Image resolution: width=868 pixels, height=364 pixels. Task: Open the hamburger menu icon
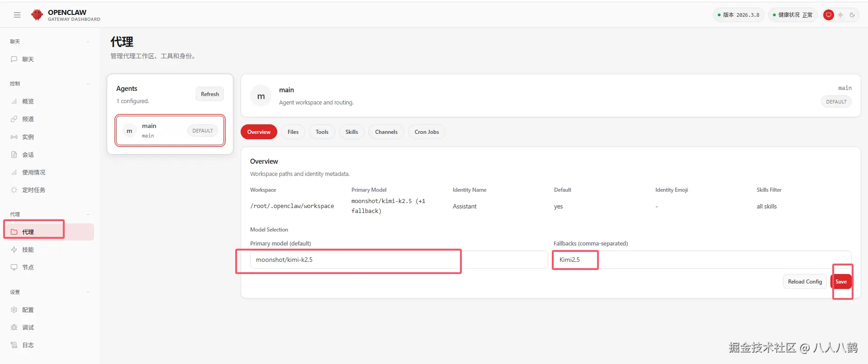(x=17, y=15)
